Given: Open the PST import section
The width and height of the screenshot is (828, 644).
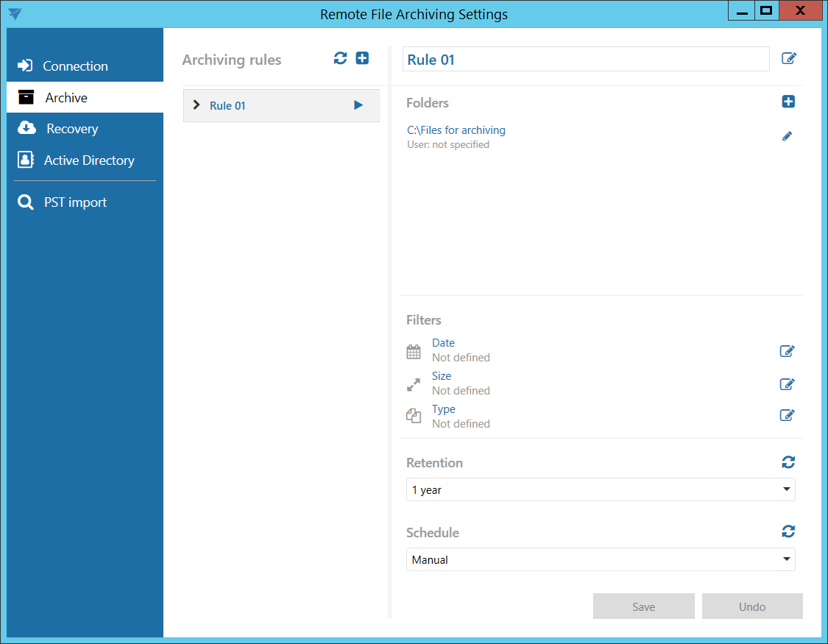Looking at the screenshot, I should tap(75, 202).
